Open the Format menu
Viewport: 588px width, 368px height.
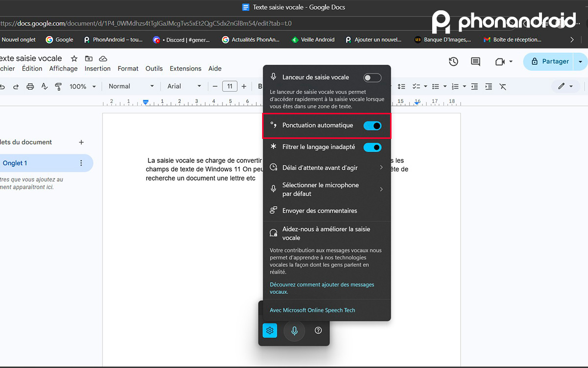(128, 69)
